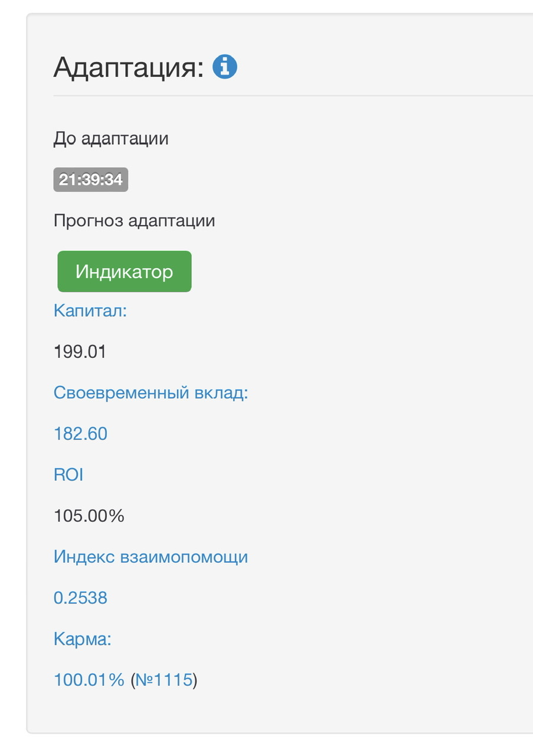Select the До адаптации label text
Screen dimensions: 533x756
111,139
